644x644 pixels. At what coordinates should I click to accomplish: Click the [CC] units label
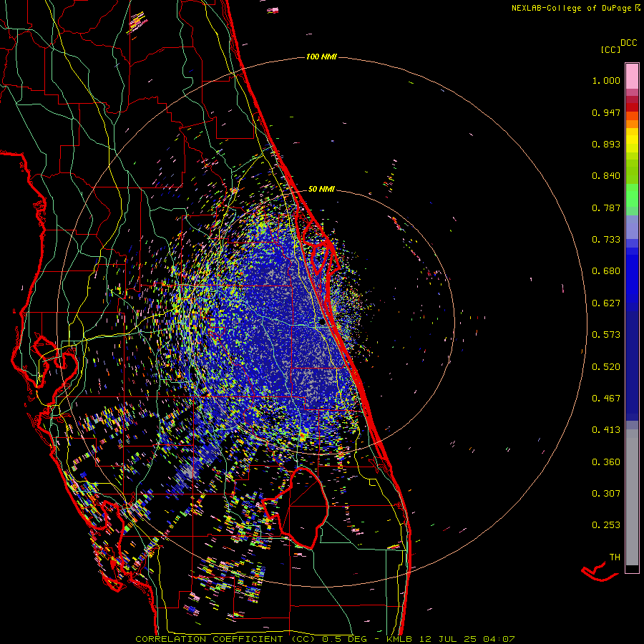click(610, 49)
